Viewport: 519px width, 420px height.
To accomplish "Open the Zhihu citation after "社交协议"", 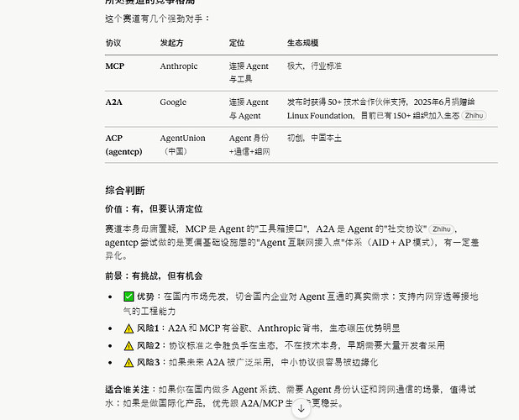I will point(442,229).
